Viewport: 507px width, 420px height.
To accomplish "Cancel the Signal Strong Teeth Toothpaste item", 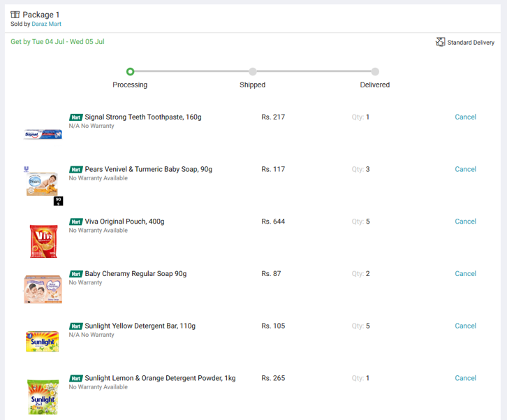I will tap(465, 117).
